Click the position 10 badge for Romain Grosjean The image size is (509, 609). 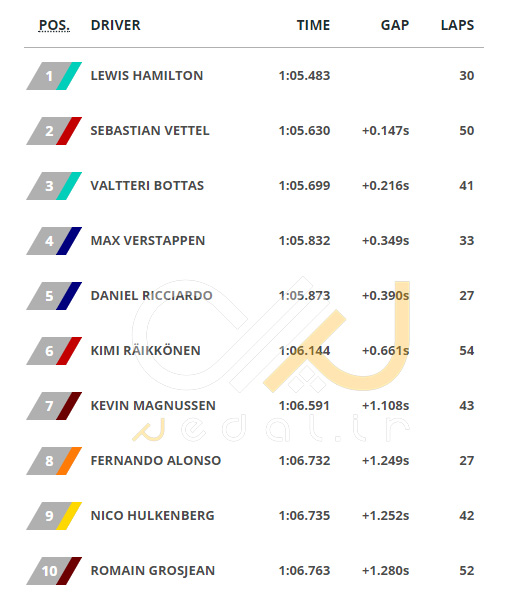click(x=54, y=571)
